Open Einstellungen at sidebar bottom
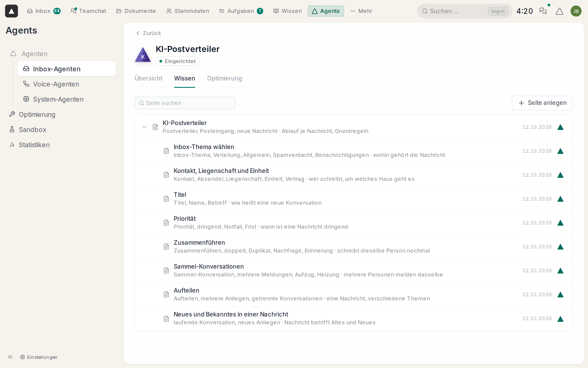 [x=39, y=357]
